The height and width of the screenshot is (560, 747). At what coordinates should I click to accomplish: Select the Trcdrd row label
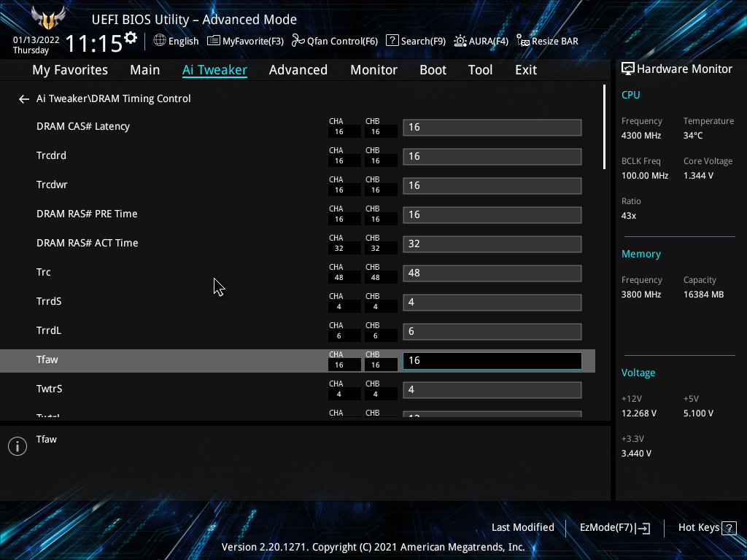pos(52,155)
